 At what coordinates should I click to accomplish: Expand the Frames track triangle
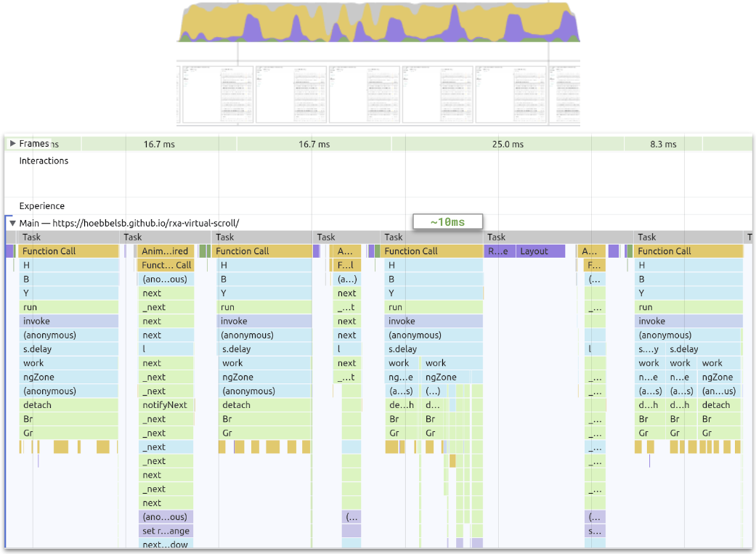12,144
